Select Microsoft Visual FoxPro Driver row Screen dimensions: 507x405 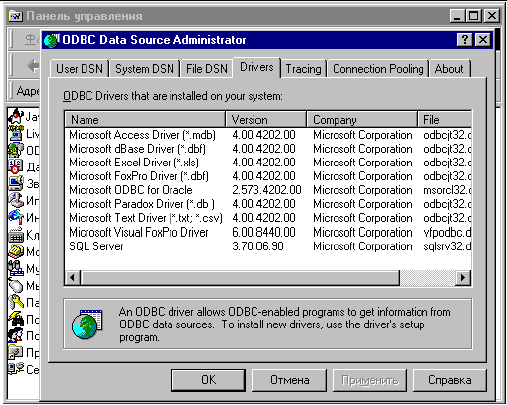click(268, 232)
